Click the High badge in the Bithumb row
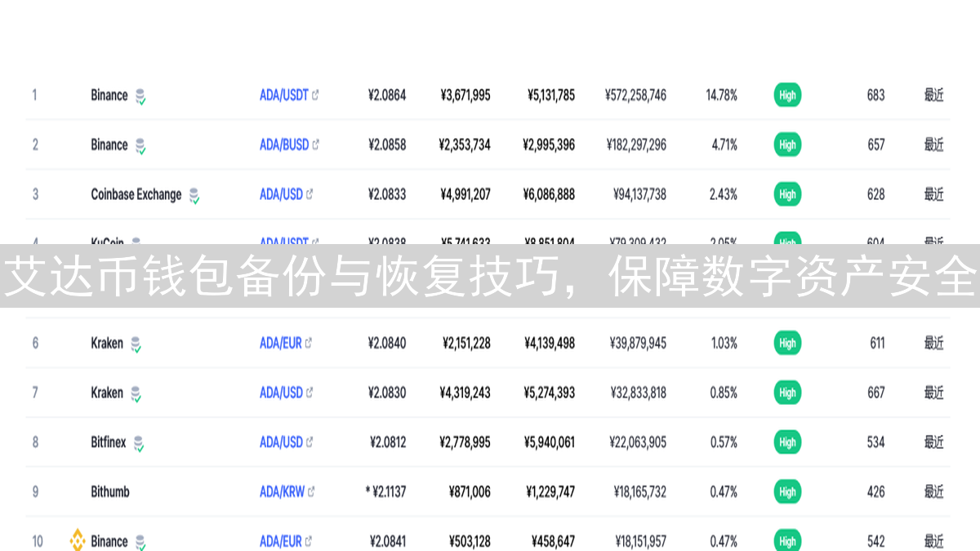 coord(787,491)
